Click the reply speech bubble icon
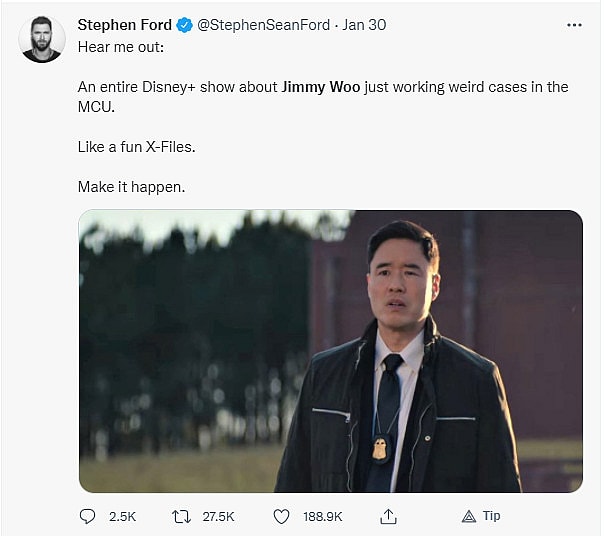604x536 pixels. pos(87,516)
